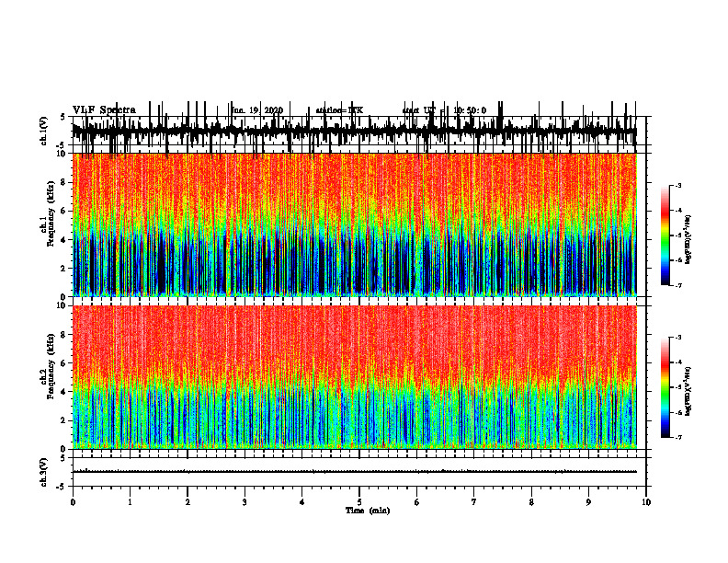Click the ch.1 frequency axis "4" kHz tick
This screenshot has width=728, height=563.
[x=64, y=240]
